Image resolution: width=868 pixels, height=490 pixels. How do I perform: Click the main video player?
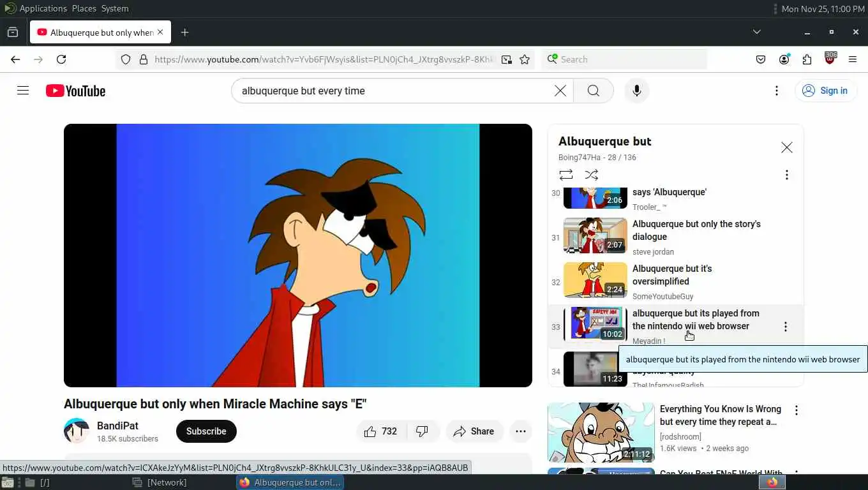(x=298, y=255)
